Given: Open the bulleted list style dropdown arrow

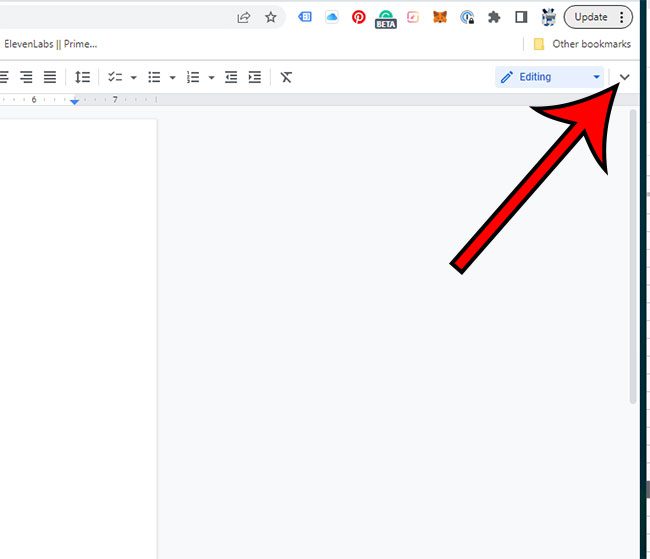Looking at the screenshot, I should coord(172,77).
